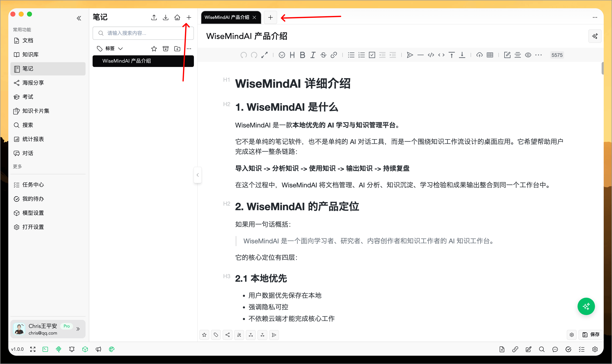Viewport: 612px width, 364px height.
Task: Insert a table from the toolbar
Action: point(490,55)
